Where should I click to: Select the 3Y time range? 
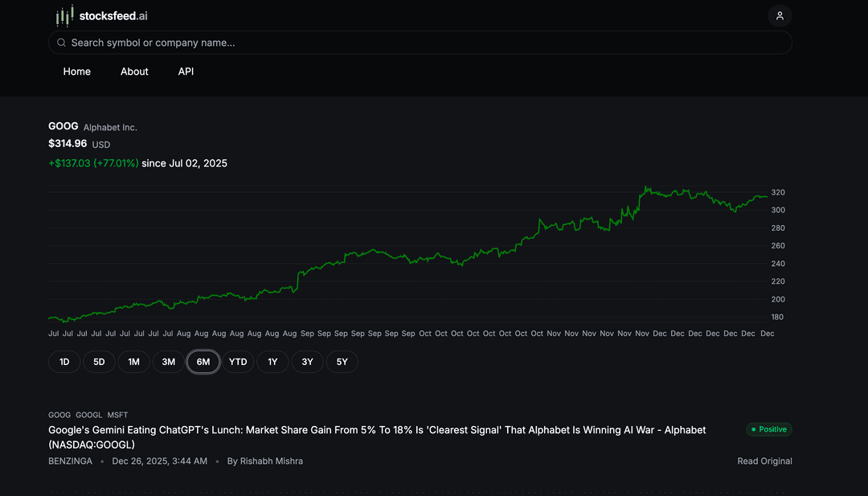tap(307, 362)
